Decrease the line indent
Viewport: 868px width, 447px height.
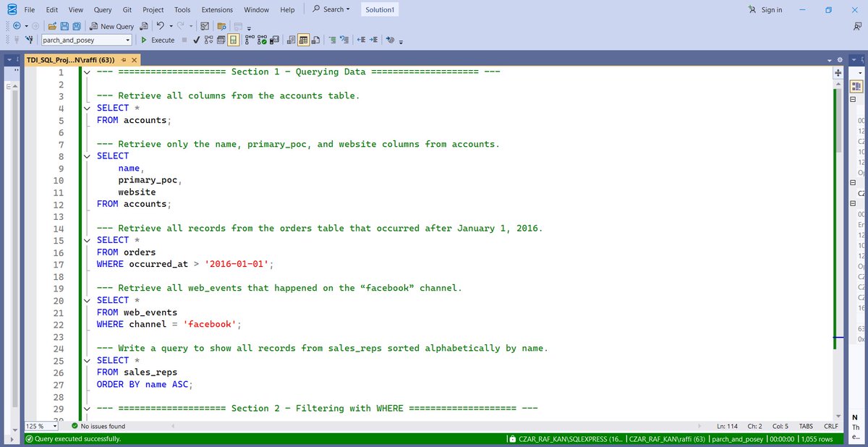[361, 40]
